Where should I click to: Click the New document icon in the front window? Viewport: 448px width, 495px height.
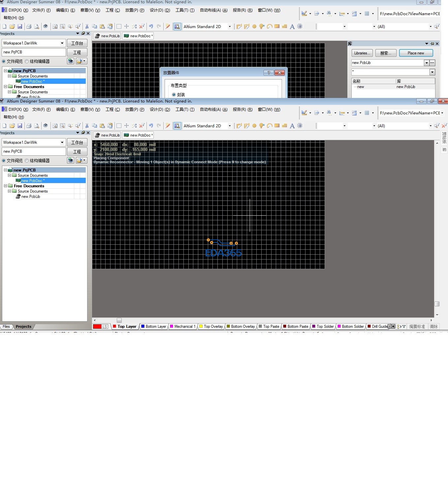pyautogui.click(x=4, y=126)
